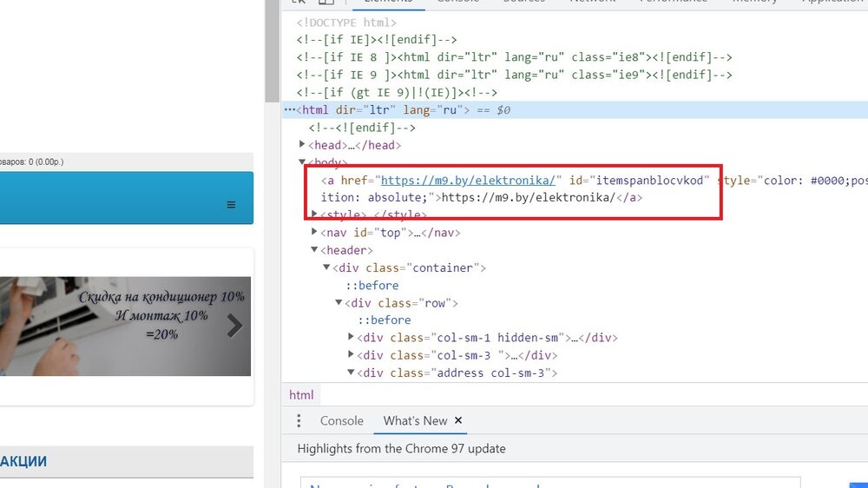This screenshot has width=868, height=488.
Task: Click the m9.by/elektronika href link
Action: pos(467,180)
